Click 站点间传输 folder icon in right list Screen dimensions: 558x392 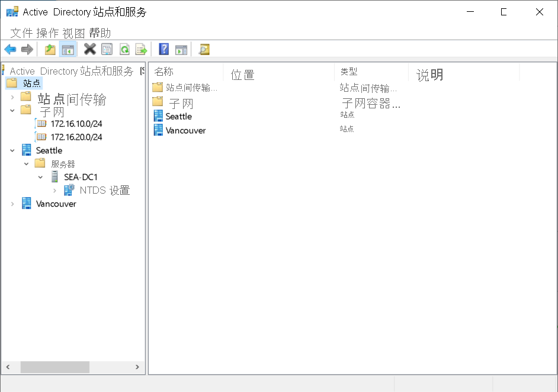158,87
